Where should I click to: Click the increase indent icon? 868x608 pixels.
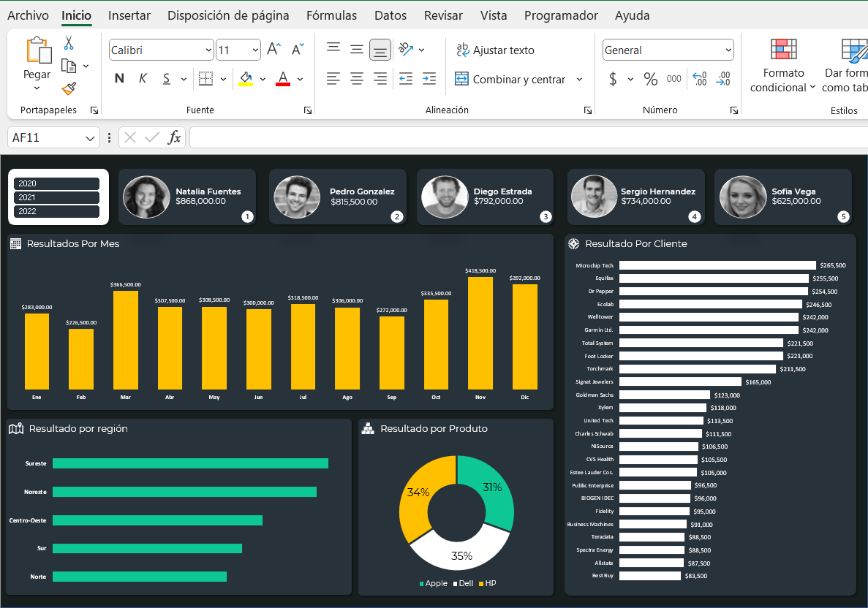tap(429, 79)
